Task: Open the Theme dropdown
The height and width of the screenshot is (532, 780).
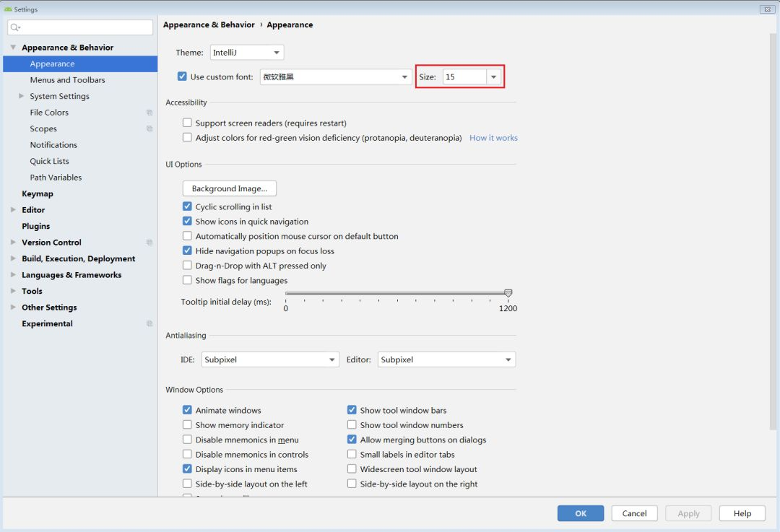Action: 247,53
